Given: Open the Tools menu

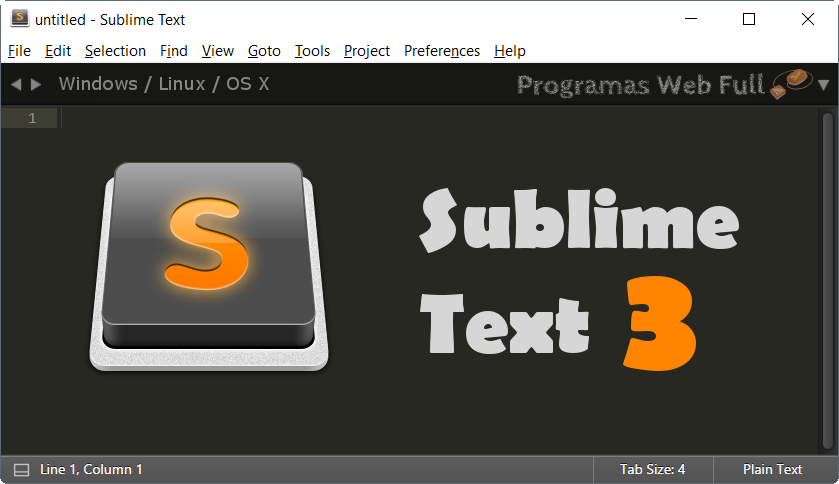Looking at the screenshot, I should 312,51.
